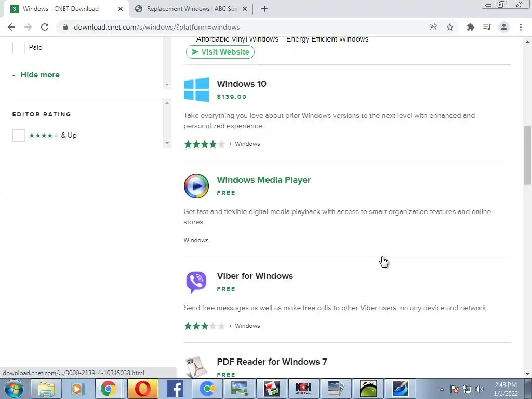Open Affordable Vinyl Windows ad link

pyautogui.click(x=237, y=39)
